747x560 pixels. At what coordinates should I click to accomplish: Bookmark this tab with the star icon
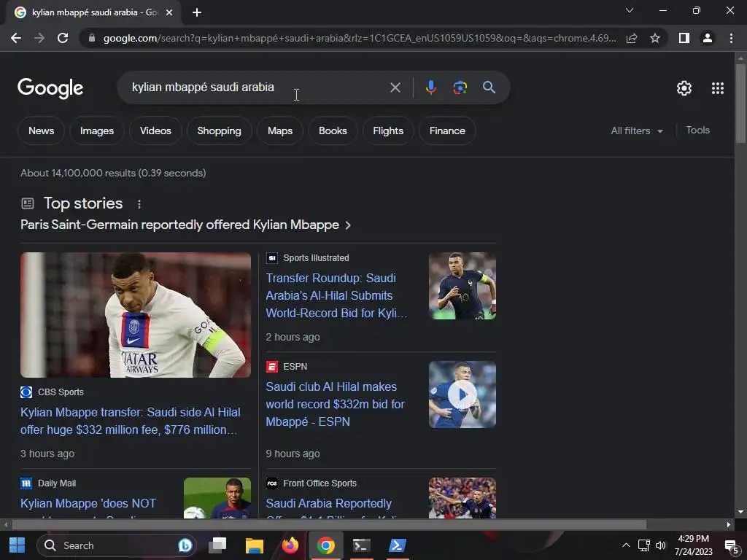click(x=655, y=38)
